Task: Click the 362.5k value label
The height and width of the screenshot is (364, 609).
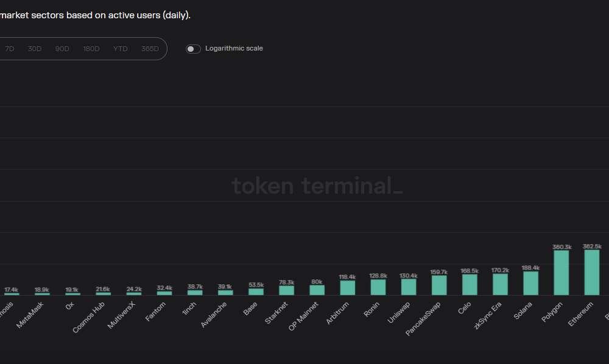Action: pyautogui.click(x=592, y=247)
